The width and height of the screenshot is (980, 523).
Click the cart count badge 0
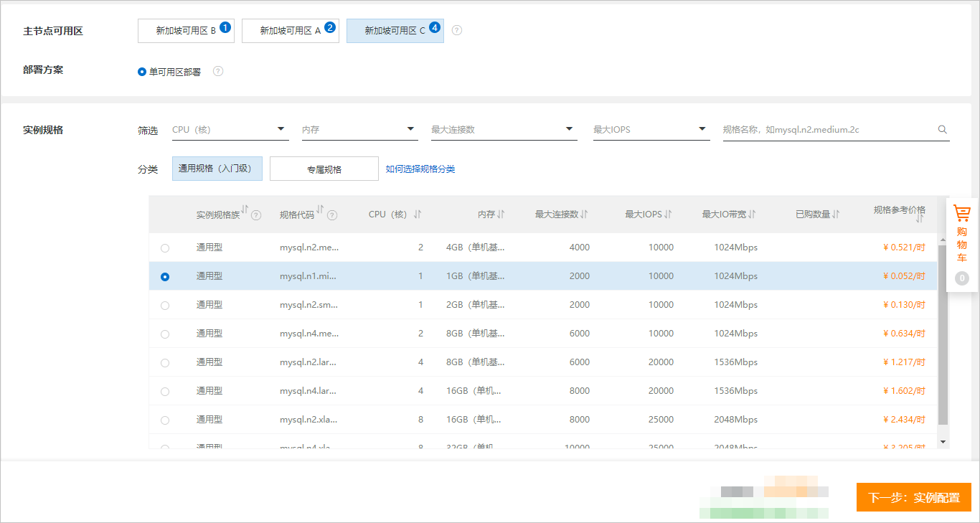pyautogui.click(x=962, y=278)
